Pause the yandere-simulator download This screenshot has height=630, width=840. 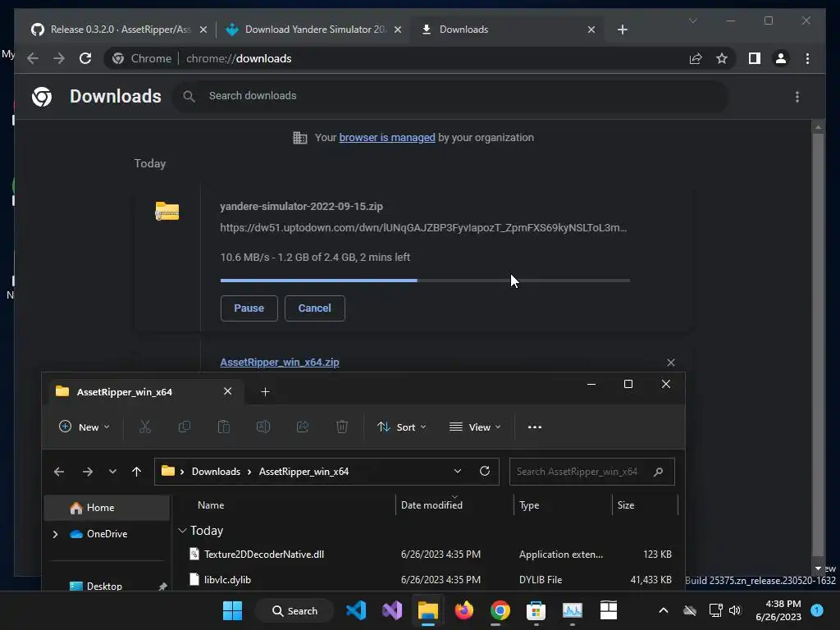pyautogui.click(x=249, y=308)
